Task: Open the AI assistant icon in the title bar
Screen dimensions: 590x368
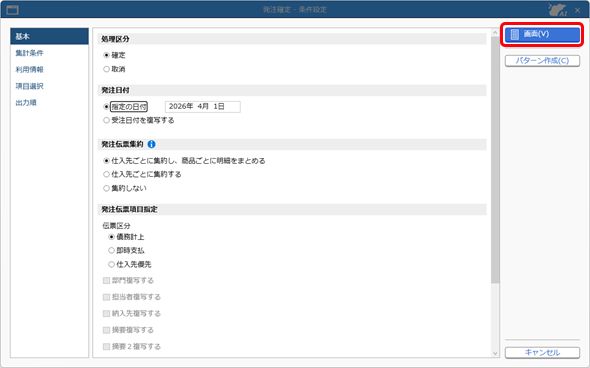Action: tap(558, 10)
